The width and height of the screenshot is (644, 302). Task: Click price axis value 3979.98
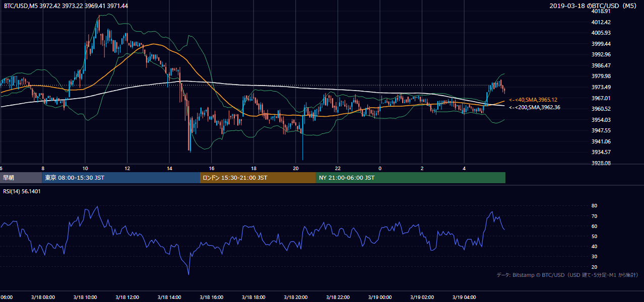601,76
